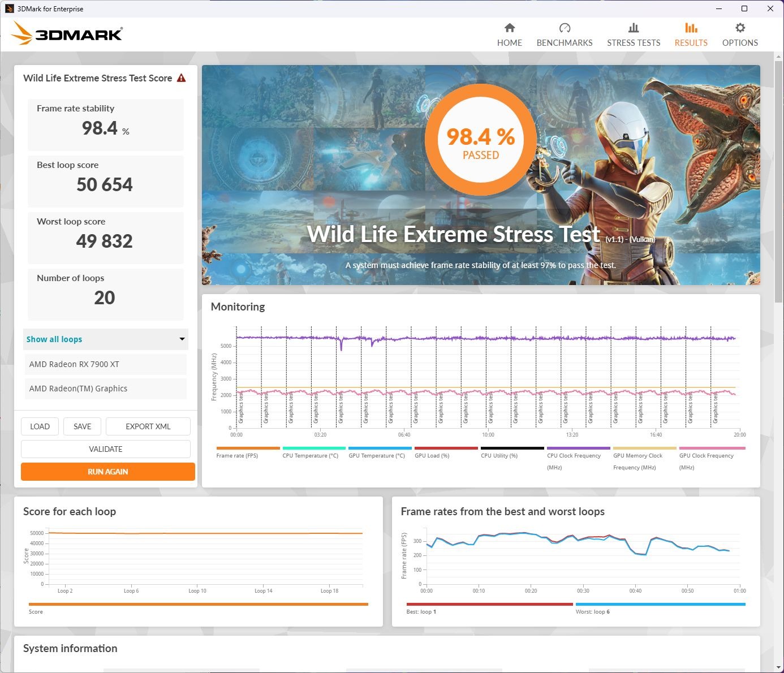Click the 98.4 % PASSED result circle
784x673 pixels.
tap(480, 140)
